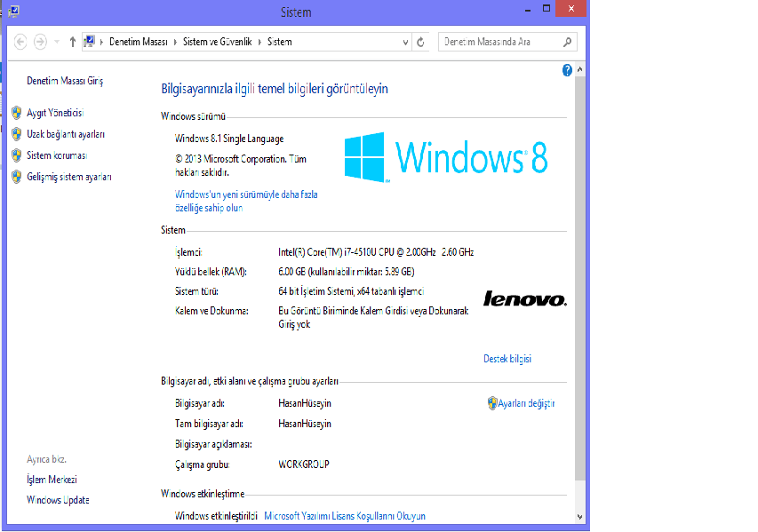Click the shield icon beside Gelişmiş sistem ayarları
The image size is (758, 532).
coord(16,177)
